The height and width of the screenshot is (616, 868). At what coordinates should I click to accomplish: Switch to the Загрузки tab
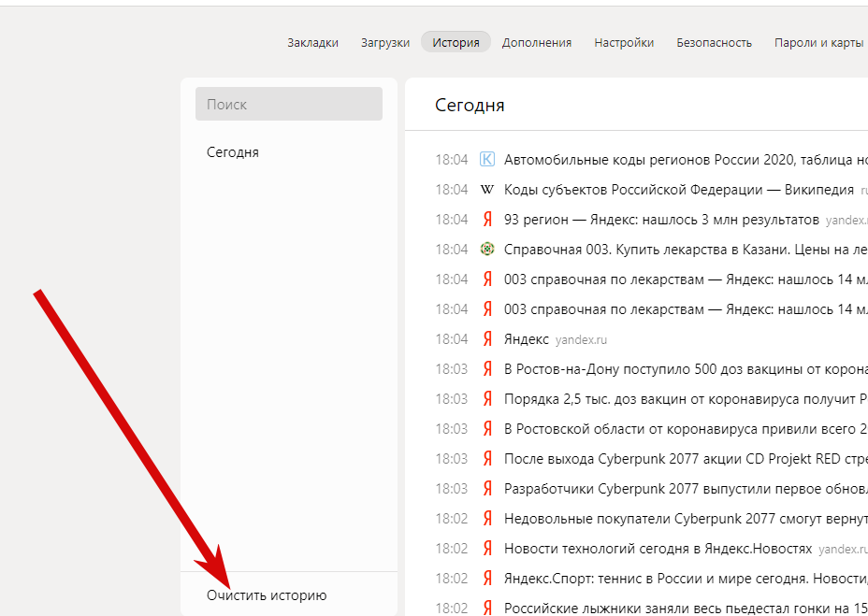tap(385, 43)
